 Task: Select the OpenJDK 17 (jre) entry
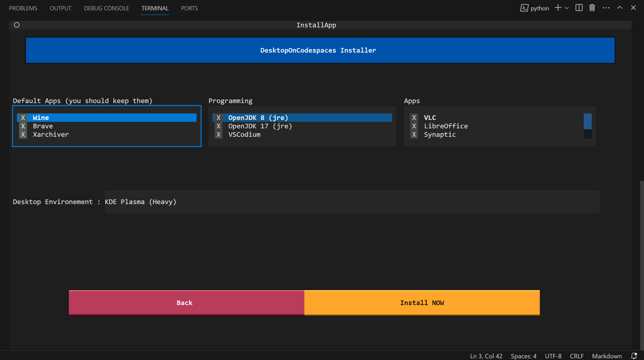[260, 126]
